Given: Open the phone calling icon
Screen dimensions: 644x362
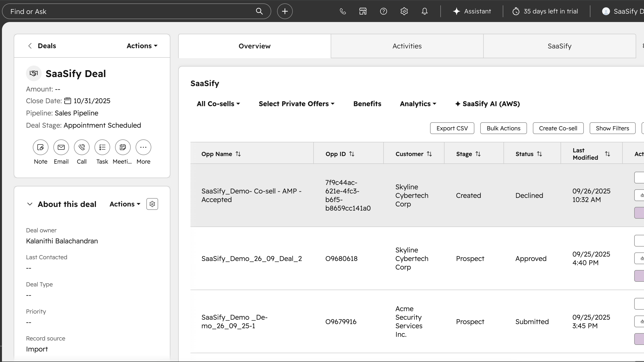Looking at the screenshot, I should (x=343, y=11).
